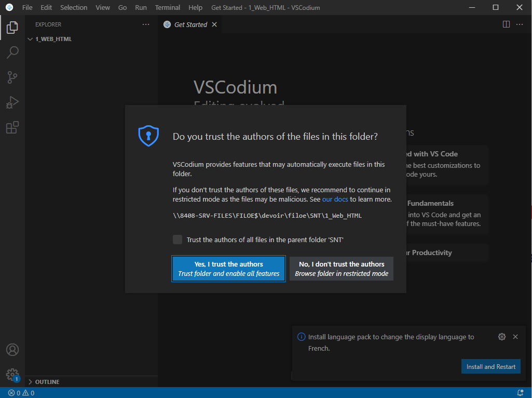Click the EXPLORER panel title
The image size is (532, 398).
[48, 24]
